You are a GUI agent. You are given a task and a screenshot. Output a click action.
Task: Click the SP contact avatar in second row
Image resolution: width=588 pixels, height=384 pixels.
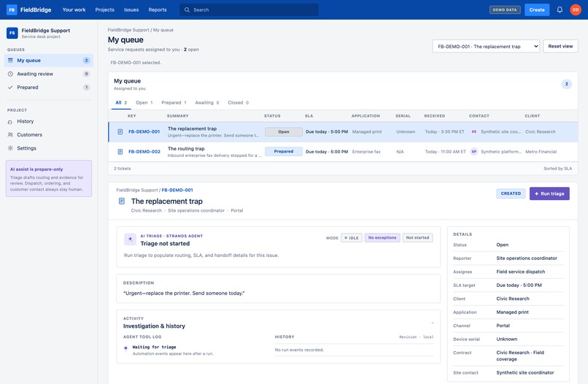click(474, 152)
